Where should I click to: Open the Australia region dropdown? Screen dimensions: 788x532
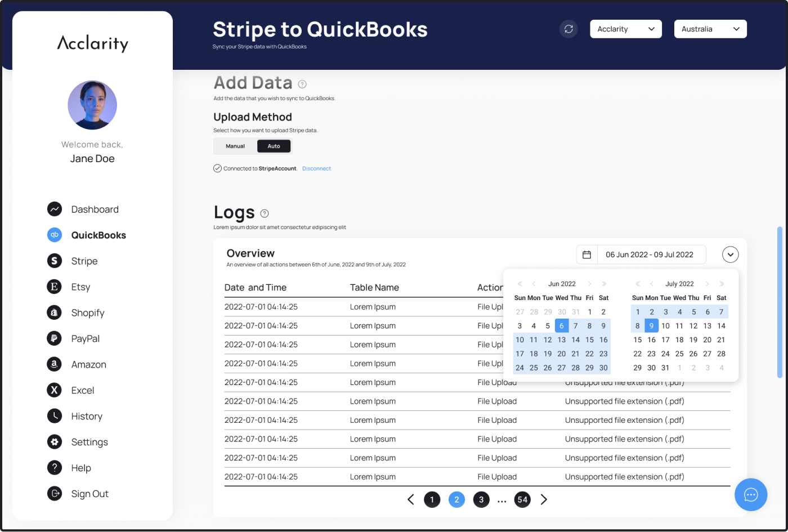click(x=710, y=29)
